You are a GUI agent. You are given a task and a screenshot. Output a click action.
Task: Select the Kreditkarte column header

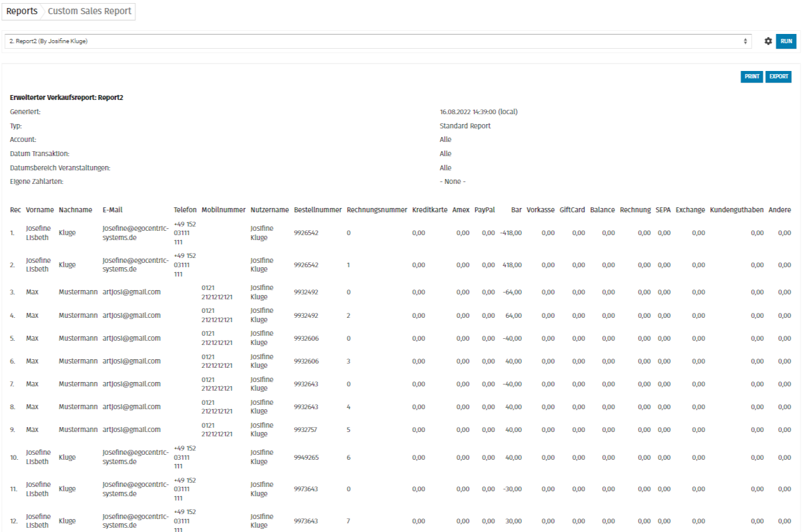pyautogui.click(x=429, y=210)
